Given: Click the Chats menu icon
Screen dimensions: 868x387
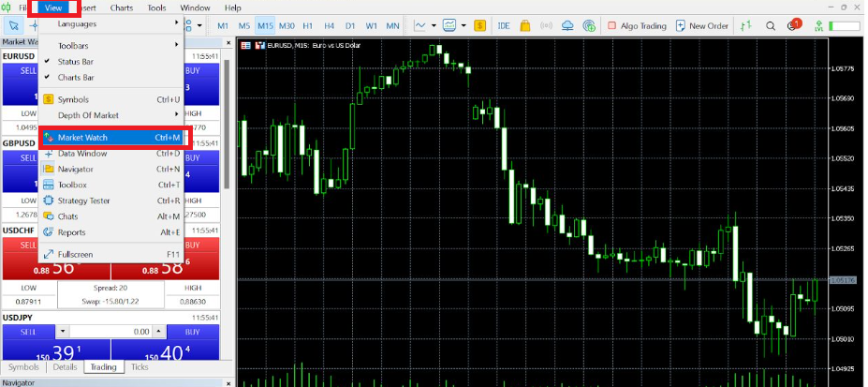Looking at the screenshot, I should click(x=48, y=216).
